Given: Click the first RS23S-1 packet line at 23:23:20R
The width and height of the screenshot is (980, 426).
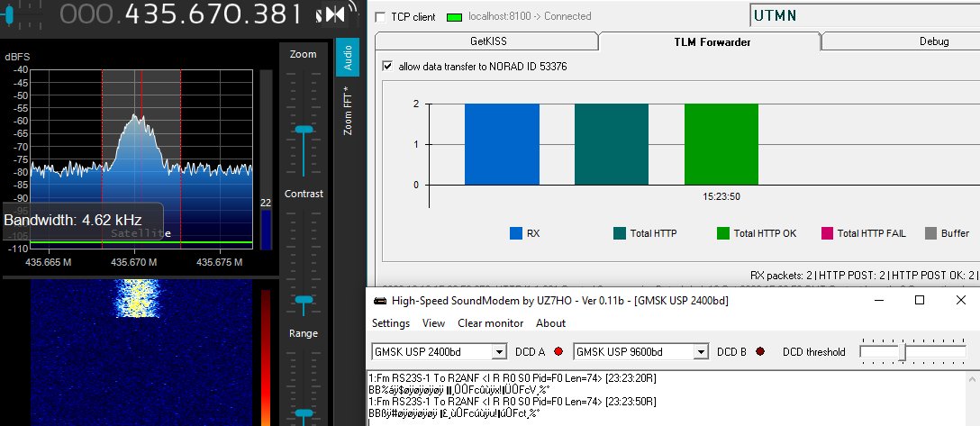Looking at the screenshot, I should [x=513, y=378].
